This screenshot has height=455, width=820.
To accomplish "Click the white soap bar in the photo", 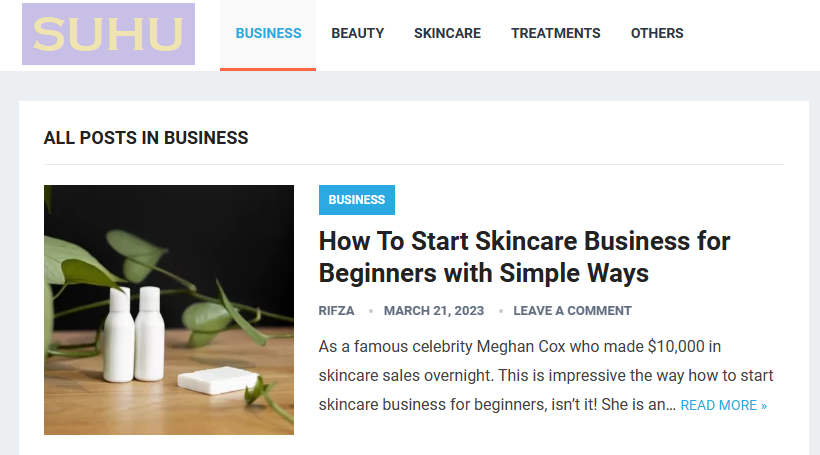I will pyautogui.click(x=218, y=380).
